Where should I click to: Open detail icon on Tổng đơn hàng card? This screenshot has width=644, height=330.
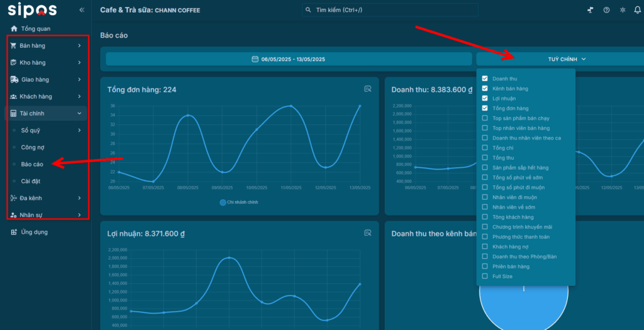click(367, 89)
